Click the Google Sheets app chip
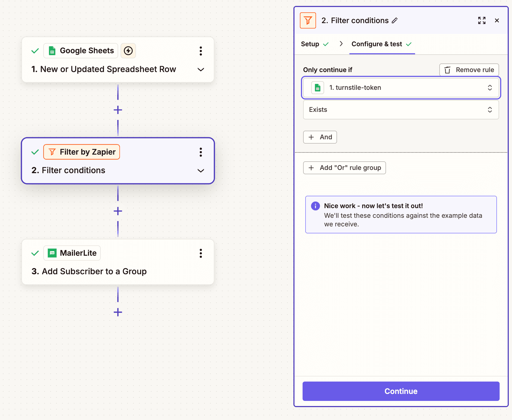 point(81,51)
